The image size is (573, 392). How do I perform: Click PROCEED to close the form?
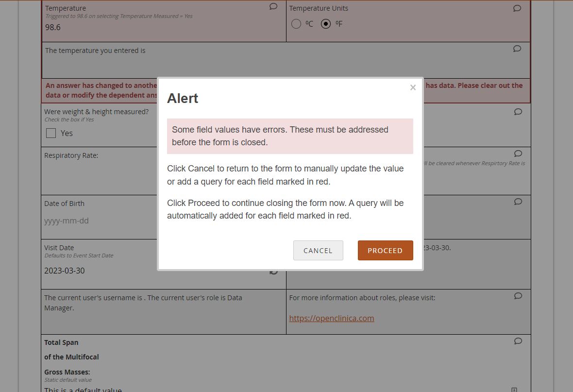pos(386,250)
